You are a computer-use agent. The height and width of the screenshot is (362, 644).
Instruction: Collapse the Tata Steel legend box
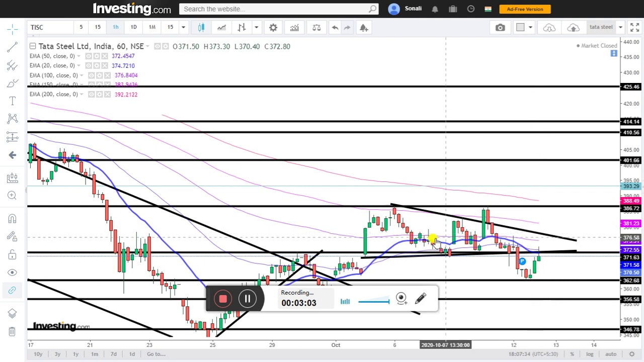(33, 46)
